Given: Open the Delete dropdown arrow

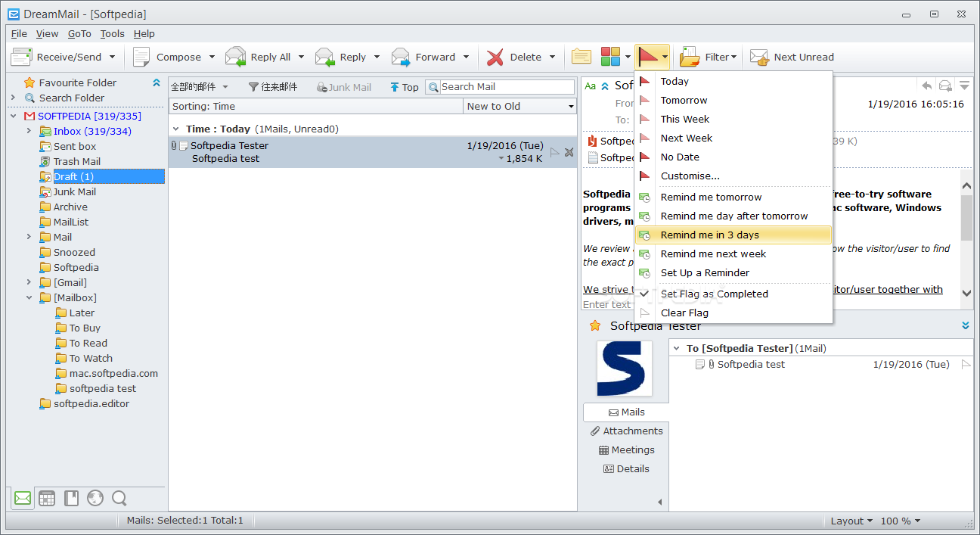Looking at the screenshot, I should (552, 57).
